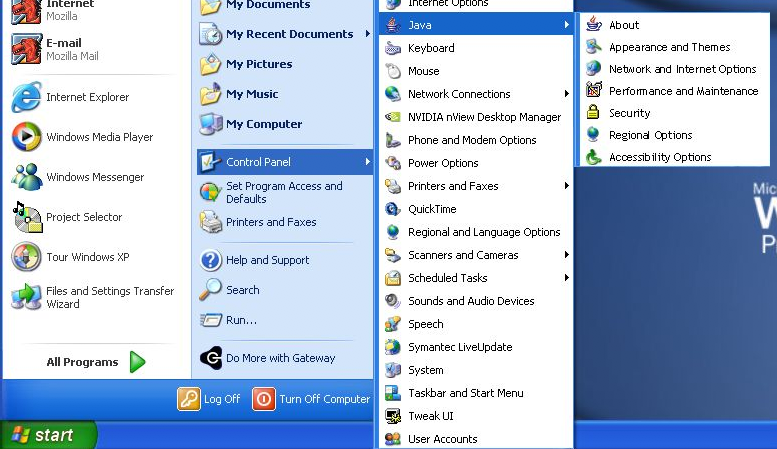Image resolution: width=777 pixels, height=449 pixels.
Task: Click the Phone and Modem Options icon
Action: pos(393,140)
